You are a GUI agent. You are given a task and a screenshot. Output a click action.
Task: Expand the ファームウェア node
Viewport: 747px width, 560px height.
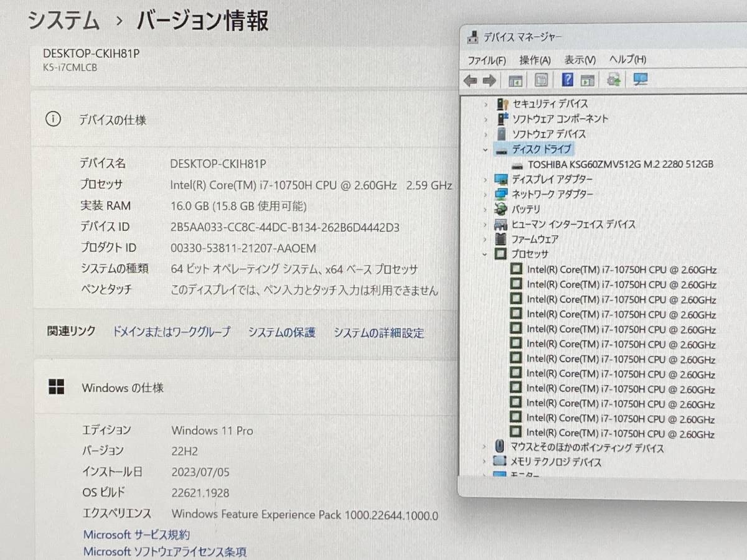[486, 239]
